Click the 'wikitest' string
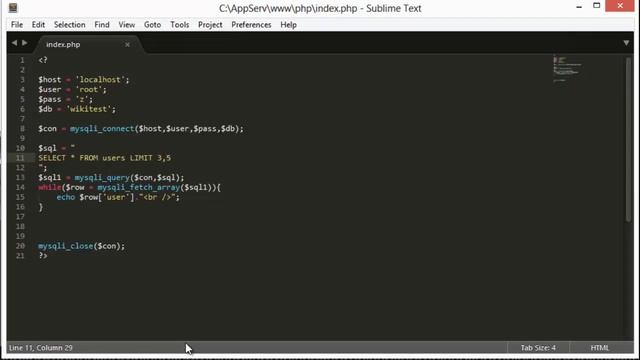 pos(89,109)
